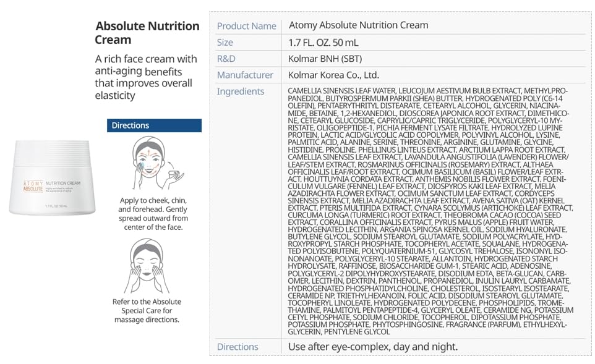Click the 'Kolmar BNH (SBT)' value

click(x=325, y=59)
